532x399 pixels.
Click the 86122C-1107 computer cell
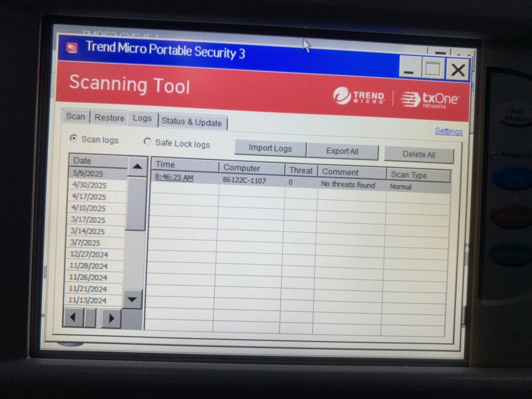pos(251,180)
